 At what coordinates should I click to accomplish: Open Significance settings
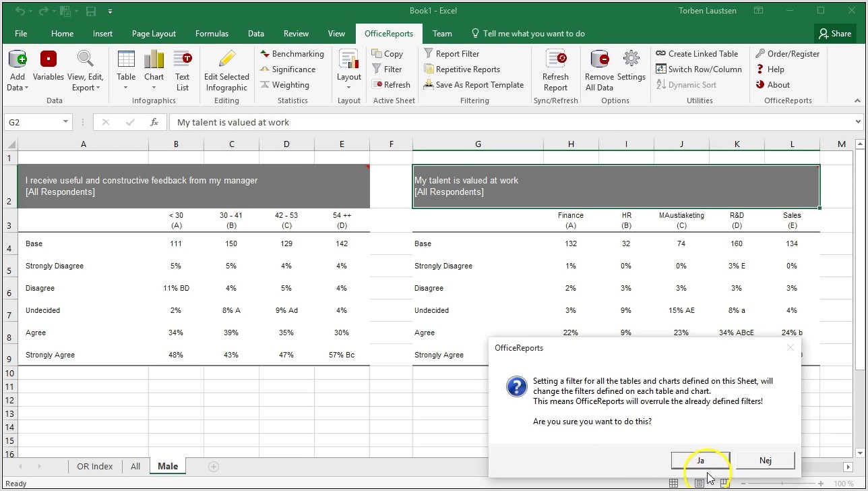(287, 69)
